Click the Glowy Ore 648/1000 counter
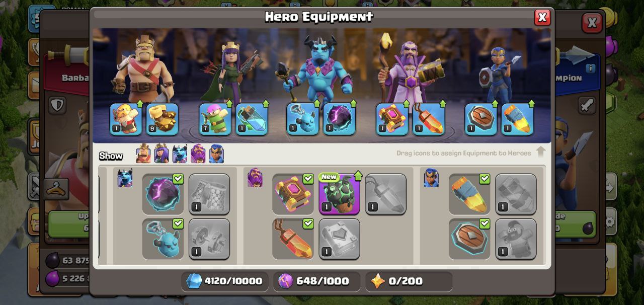 point(316,281)
